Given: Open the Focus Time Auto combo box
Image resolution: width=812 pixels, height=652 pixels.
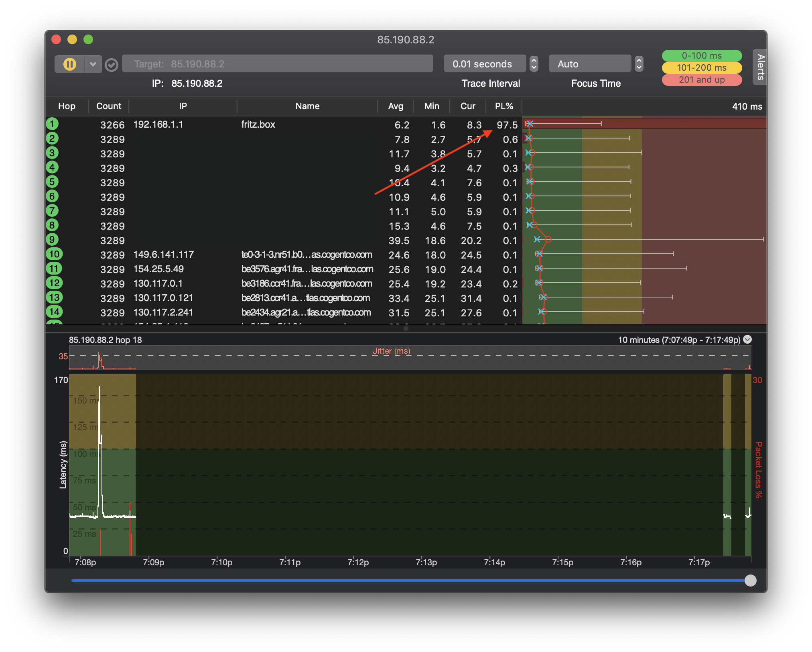Looking at the screenshot, I should 590,64.
